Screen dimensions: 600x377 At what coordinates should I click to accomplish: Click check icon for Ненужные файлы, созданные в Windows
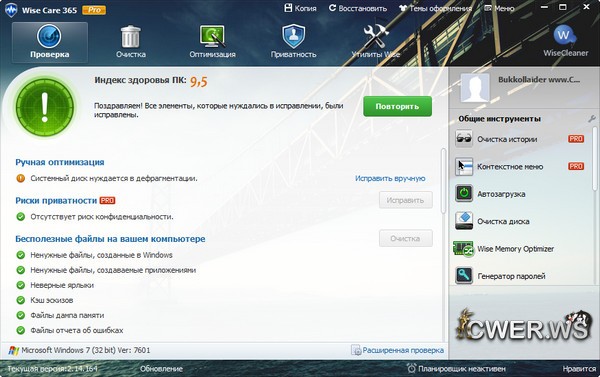(21, 255)
